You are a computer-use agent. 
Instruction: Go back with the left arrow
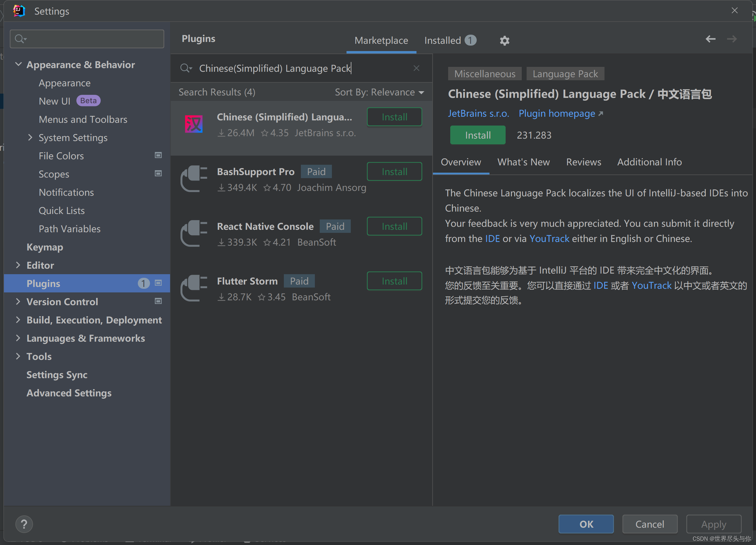pyautogui.click(x=710, y=39)
